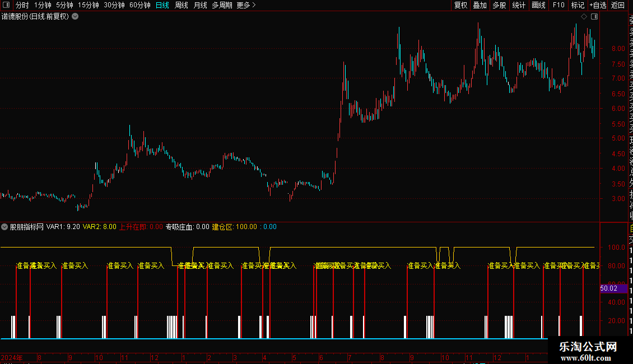Click the 股朋指标网 indicator name
Screen dimensions: 633x364
click(x=27, y=227)
